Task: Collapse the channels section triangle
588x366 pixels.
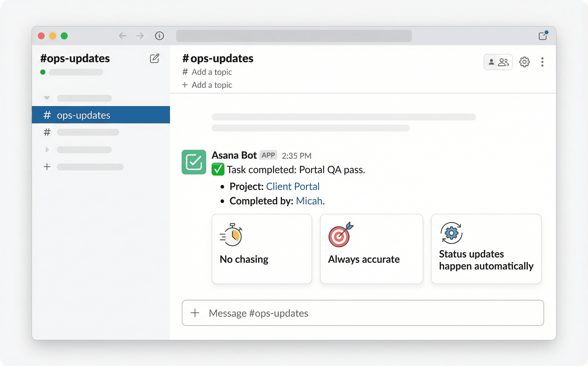Action: [46, 98]
